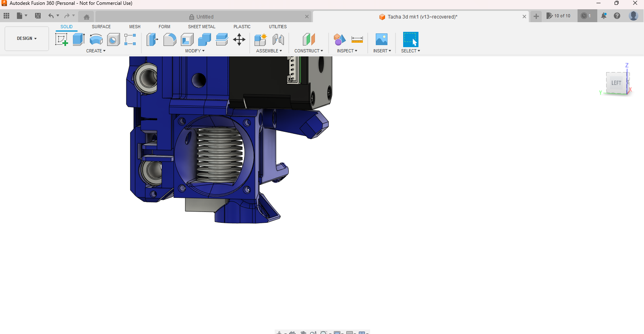Expand the CONSTRUCT dropdown menu
Image resolution: width=644 pixels, height=334 pixels.
coord(309,51)
